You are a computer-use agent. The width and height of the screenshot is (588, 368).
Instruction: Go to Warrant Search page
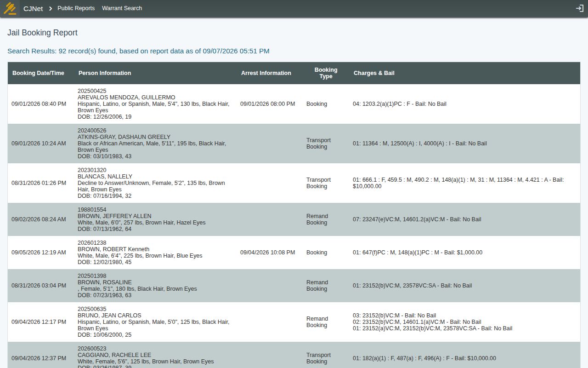click(x=122, y=8)
